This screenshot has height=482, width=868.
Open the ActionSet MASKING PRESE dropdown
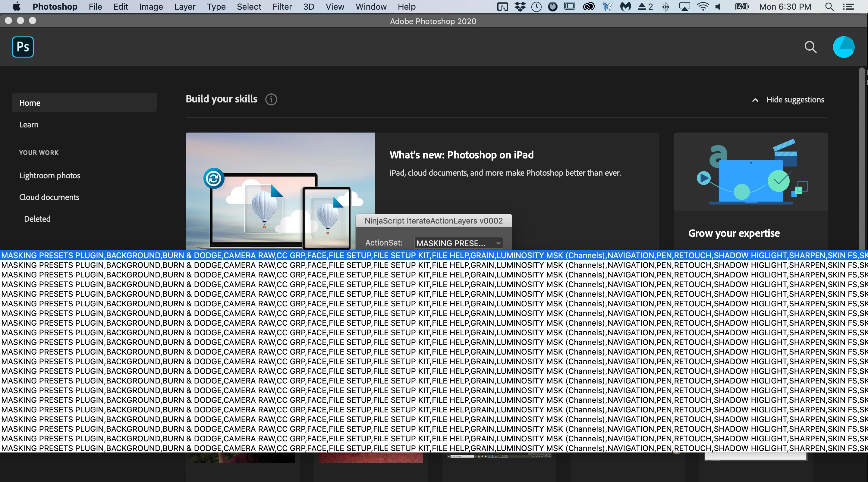(x=458, y=243)
